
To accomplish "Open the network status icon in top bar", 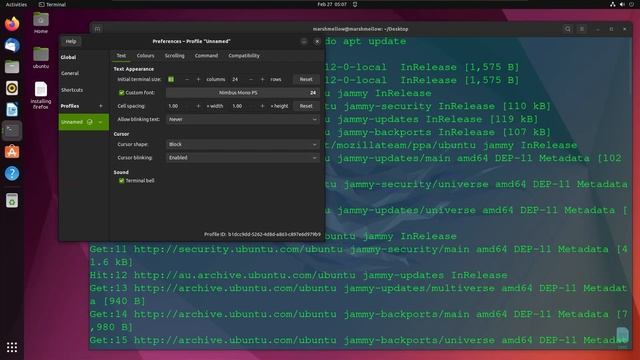I will (x=613, y=4).
